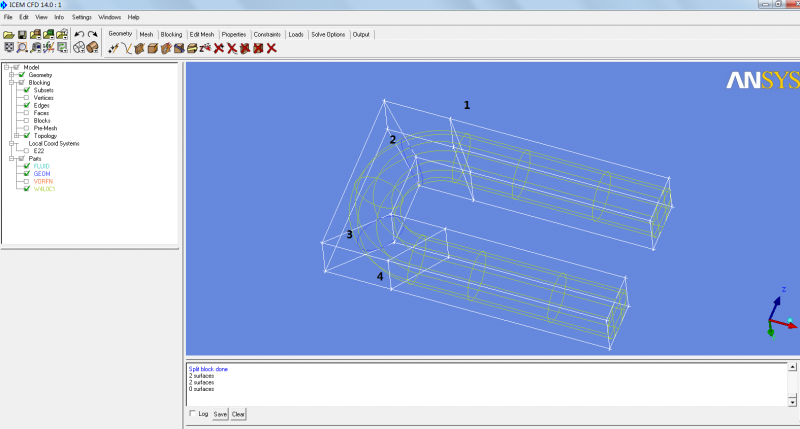Save the message log
The image size is (800, 429).
(220, 414)
